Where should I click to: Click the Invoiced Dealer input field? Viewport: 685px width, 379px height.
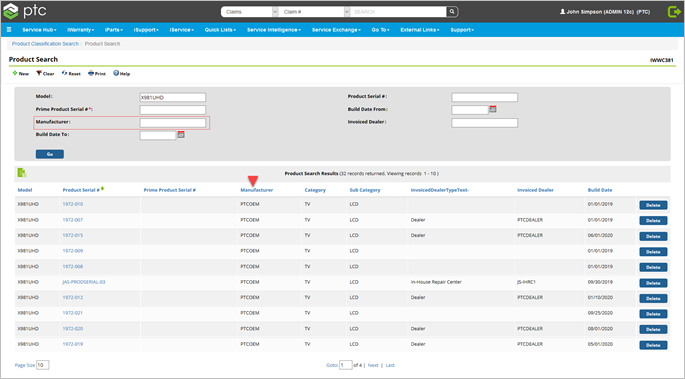point(484,123)
